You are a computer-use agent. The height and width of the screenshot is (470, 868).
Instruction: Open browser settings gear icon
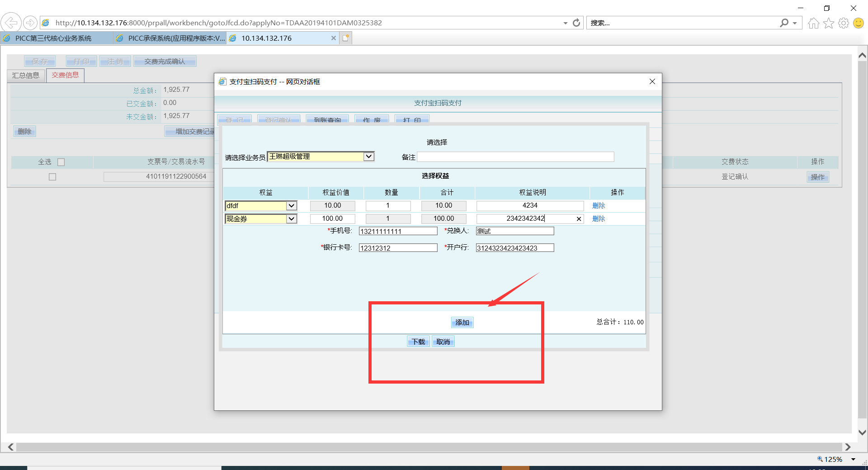coord(843,23)
